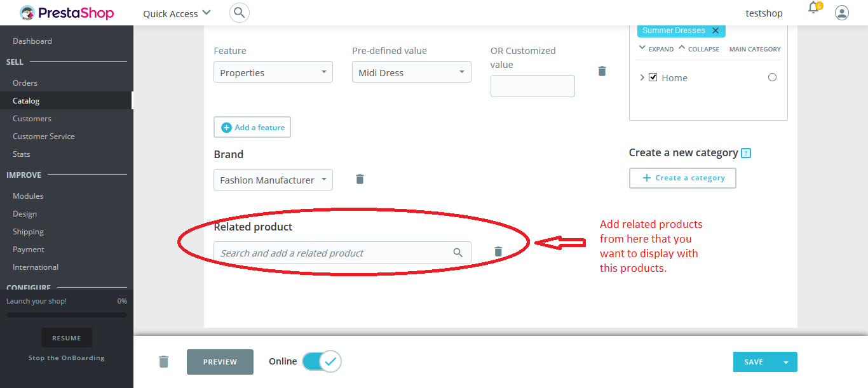Delete product using footer trash icon

(163, 361)
